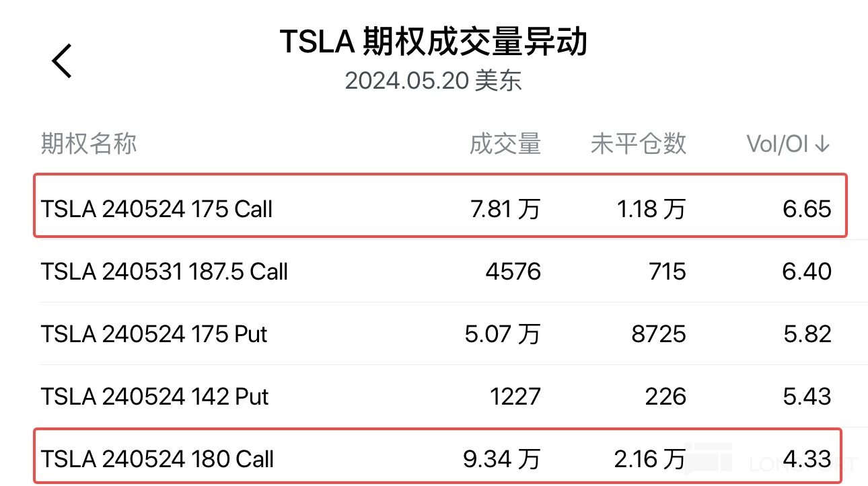Click the 1227 volume value
This screenshot has width=868, height=486.
515,397
